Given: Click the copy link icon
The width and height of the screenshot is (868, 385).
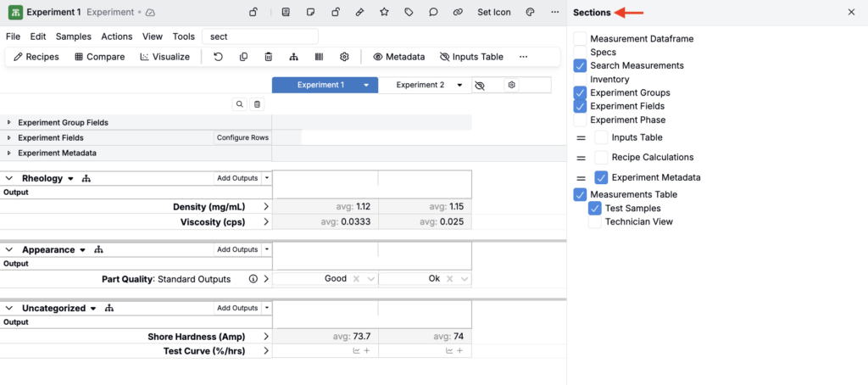Looking at the screenshot, I should [x=458, y=13].
